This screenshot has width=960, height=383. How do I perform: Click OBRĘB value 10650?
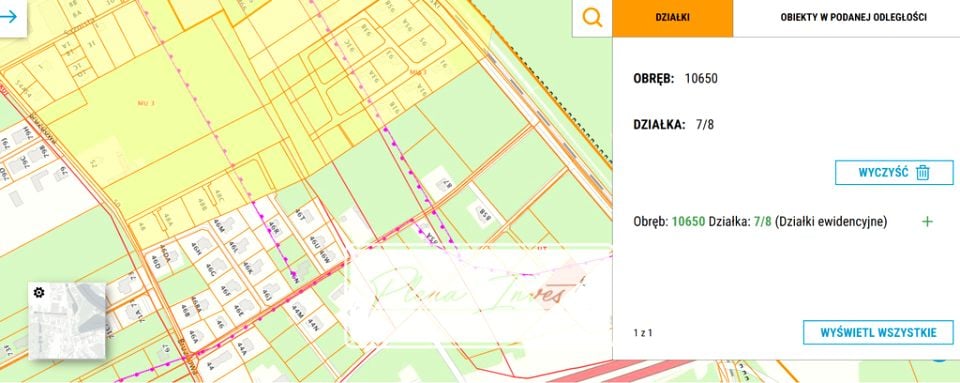(x=701, y=78)
